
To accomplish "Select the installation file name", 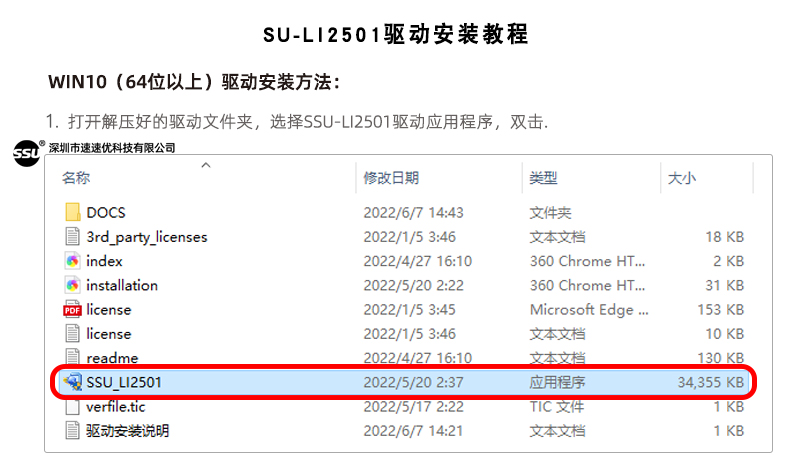I will [122, 285].
